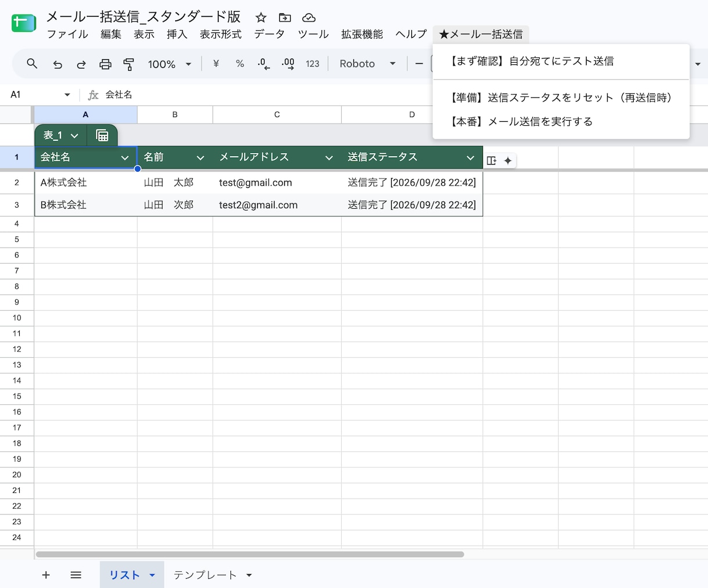Open the Roboto font dropdown
This screenshot has height=588, width=708.
point(368,64)
